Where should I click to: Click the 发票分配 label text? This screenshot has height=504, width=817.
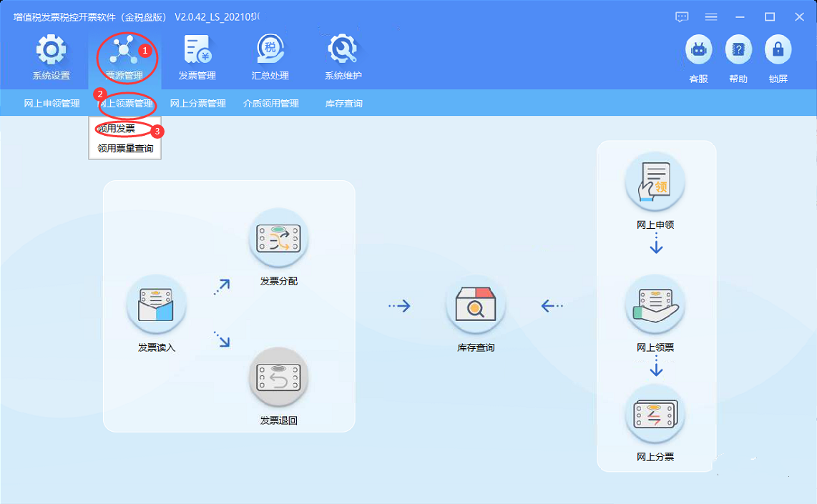(279, 281)
